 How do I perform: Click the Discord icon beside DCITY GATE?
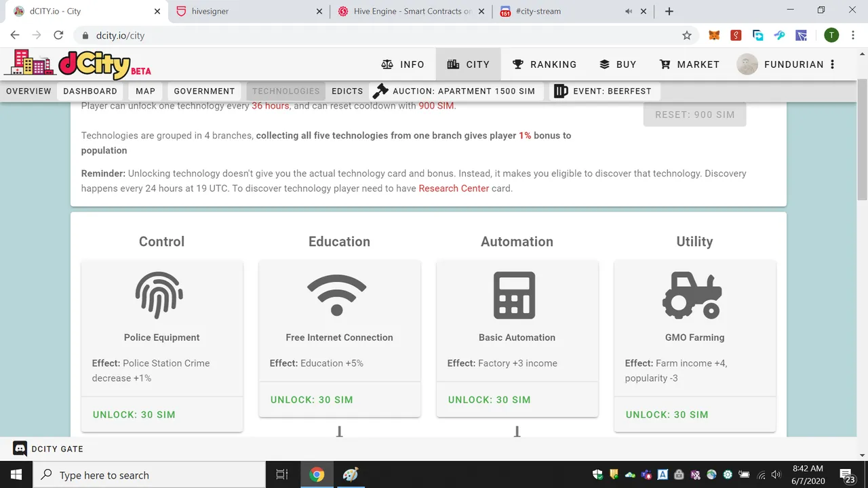click(20, 449)
